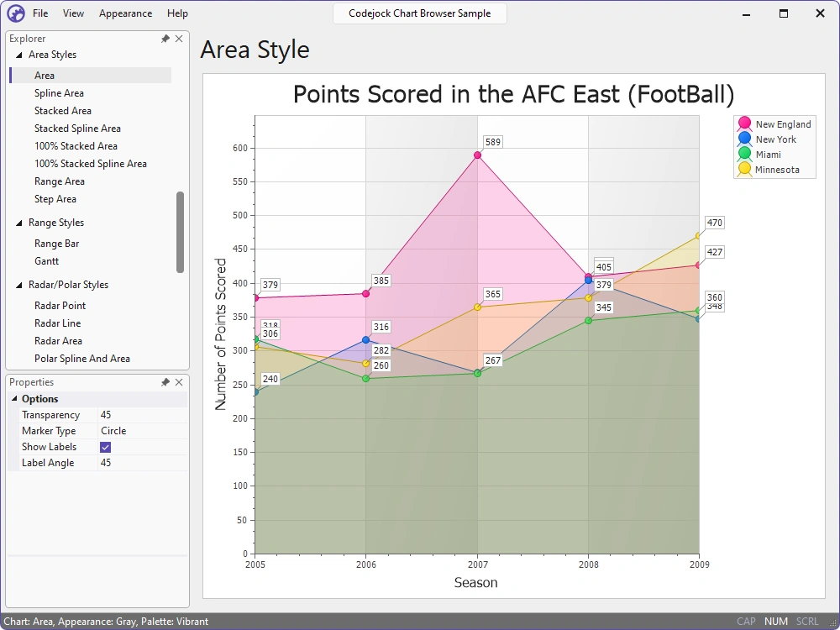Click the SCRL indicator in status bar
The image size is (840, 630).
[807, 622]
